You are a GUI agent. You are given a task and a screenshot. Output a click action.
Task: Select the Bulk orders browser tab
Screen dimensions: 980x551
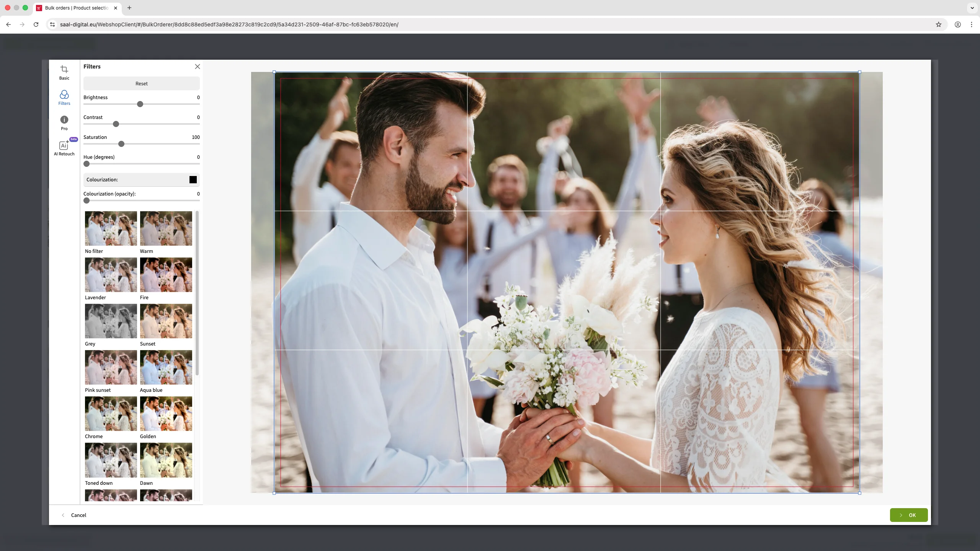[77, 8]
